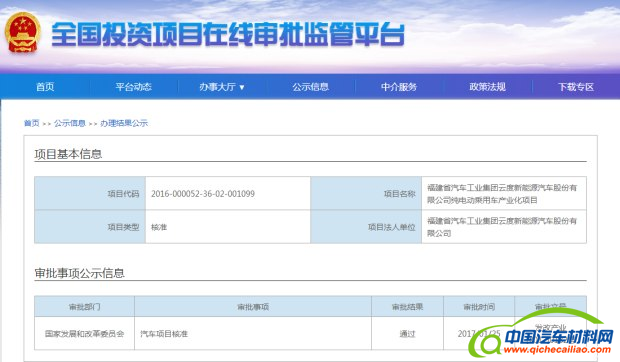This screenshot has height=362, width=620.
Task: Click the 核准 project type value
Action: click(x=159, y=227)
